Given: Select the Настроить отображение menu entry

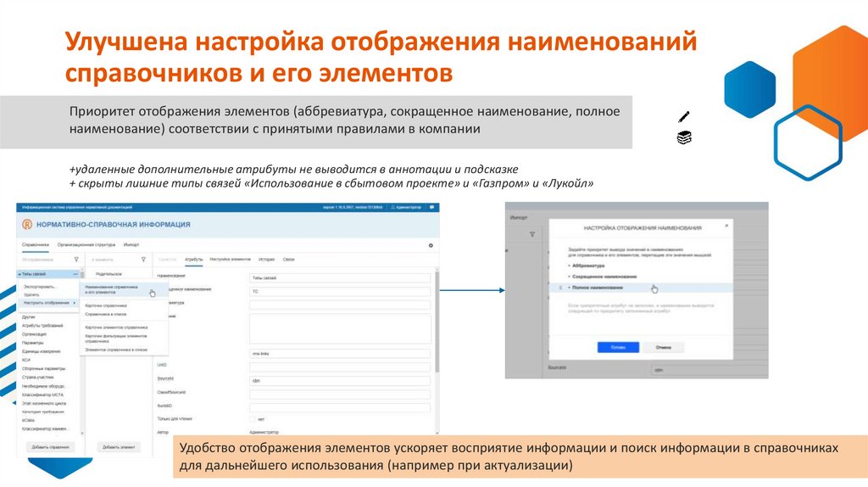Looking at the screenshot, I should [x=47, y=303].
